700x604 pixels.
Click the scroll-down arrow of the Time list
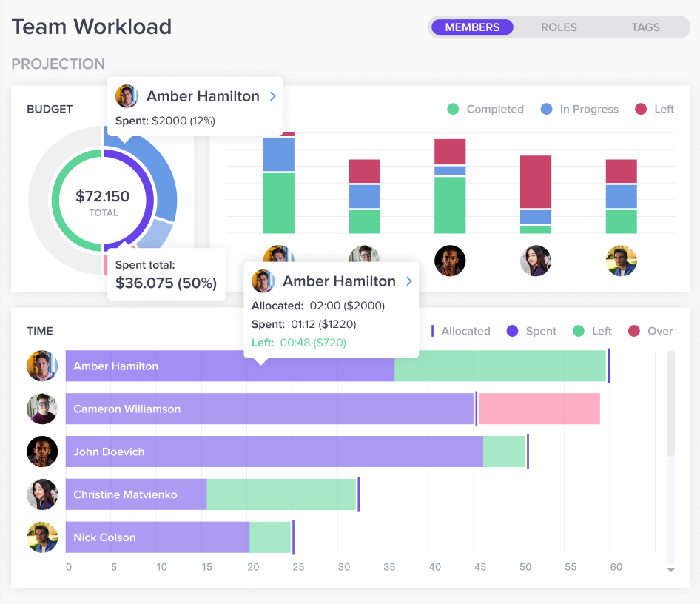click(x=670, y=570)
